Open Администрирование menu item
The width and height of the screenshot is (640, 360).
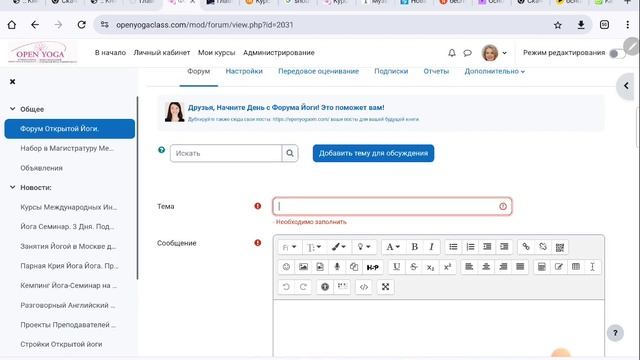pos(279,53)
